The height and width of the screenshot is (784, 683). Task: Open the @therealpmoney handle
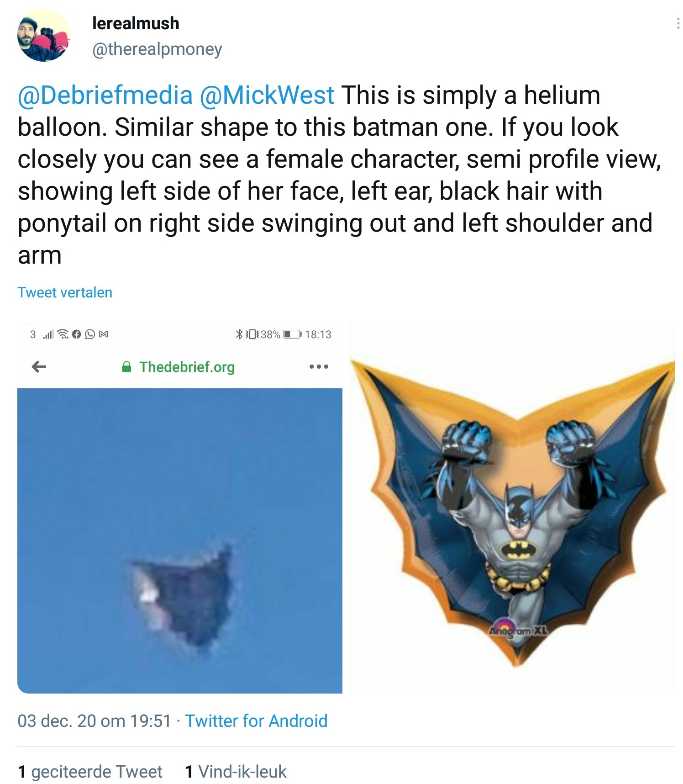[157, 48]
